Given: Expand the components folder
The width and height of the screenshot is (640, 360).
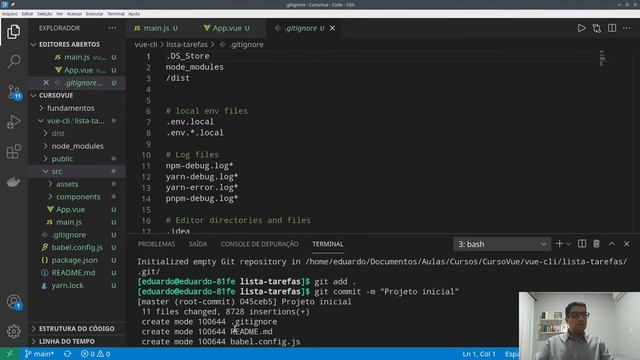Looking at the screenshot, I should coord(78,196).
